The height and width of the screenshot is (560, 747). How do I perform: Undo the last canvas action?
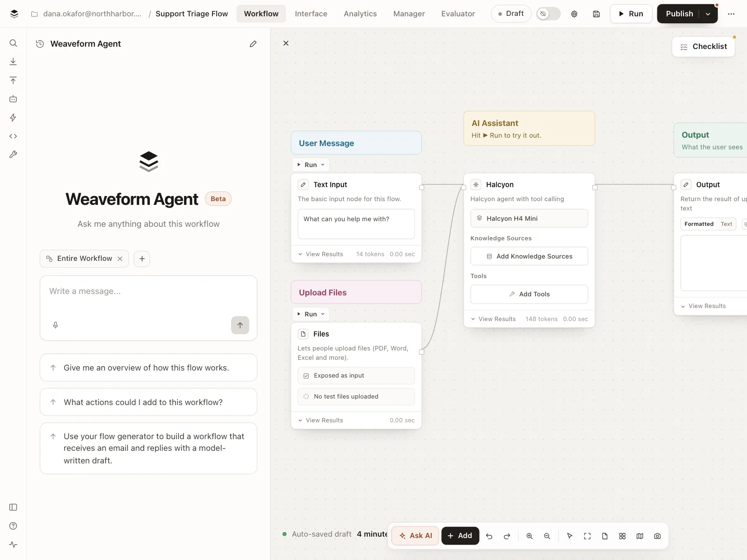489,536
